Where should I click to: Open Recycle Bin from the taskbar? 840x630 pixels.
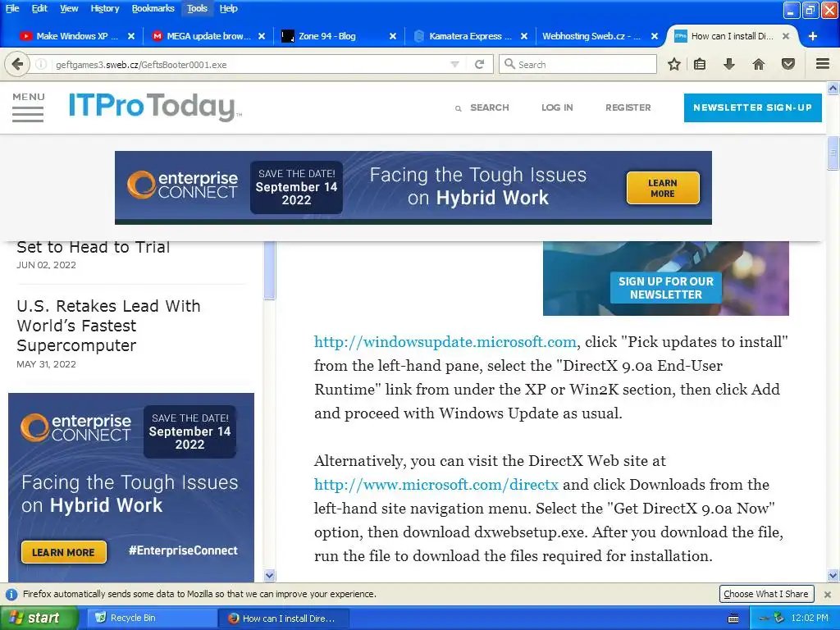tap(152, 619)
